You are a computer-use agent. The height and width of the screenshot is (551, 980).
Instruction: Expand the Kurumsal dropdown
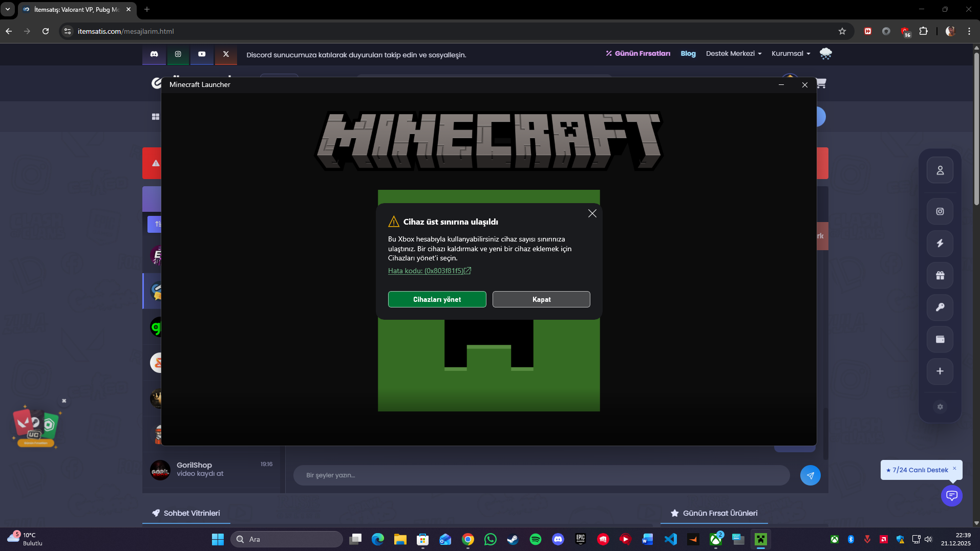coord(791,53)
